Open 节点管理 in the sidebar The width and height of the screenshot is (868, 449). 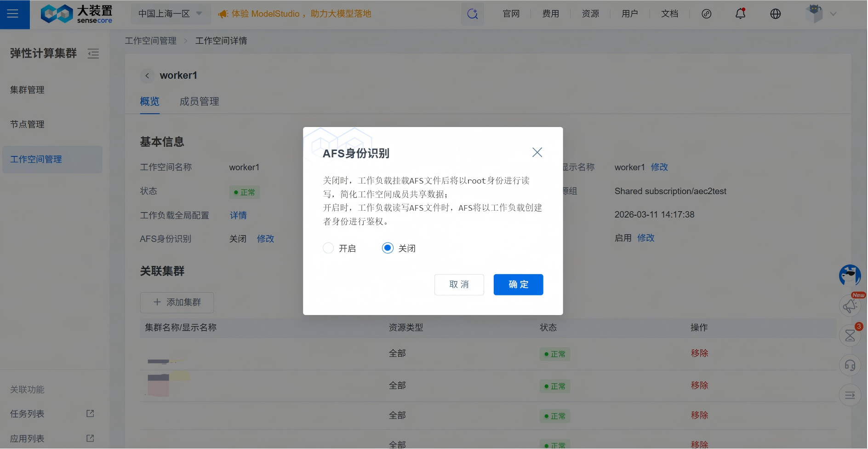click(28, 124)
